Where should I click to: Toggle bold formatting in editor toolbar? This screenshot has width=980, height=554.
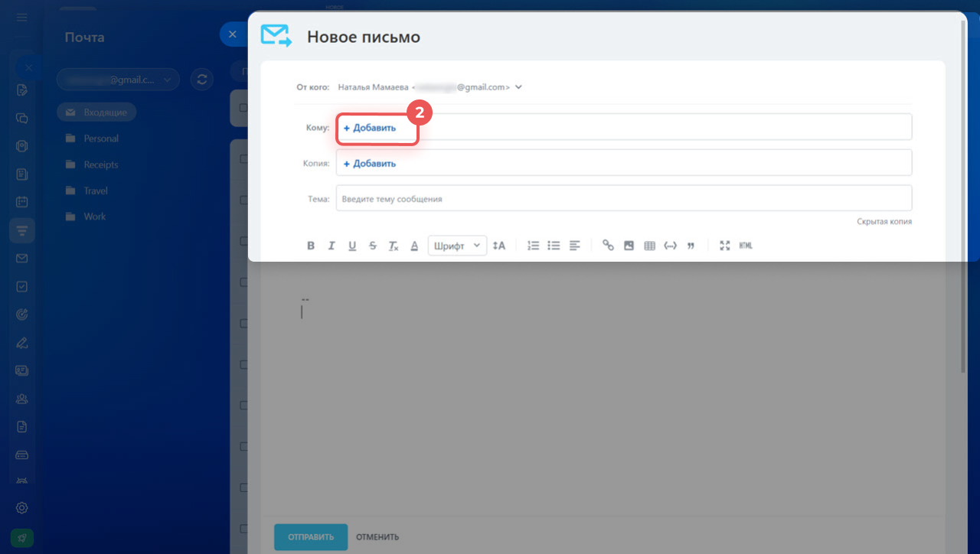point(311,246)
